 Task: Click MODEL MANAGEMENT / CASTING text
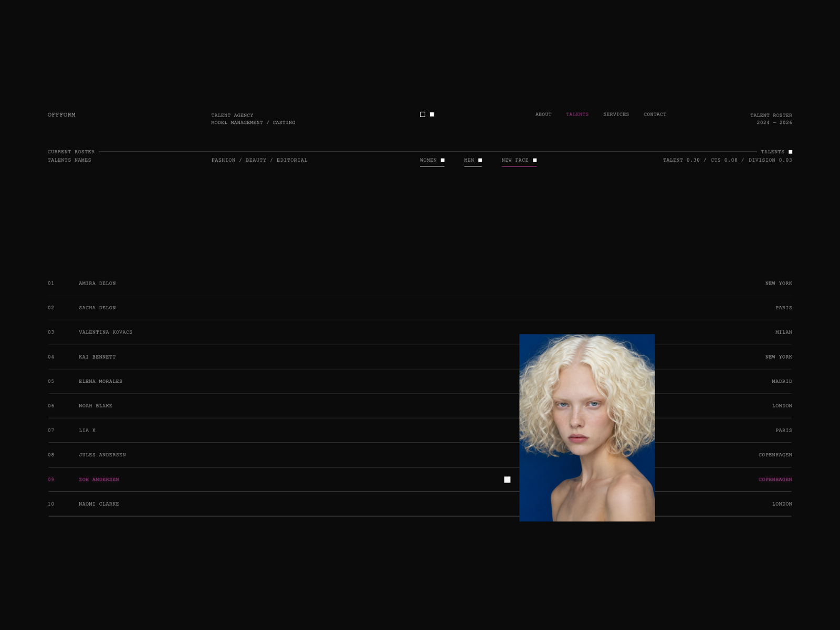point(253,123)
